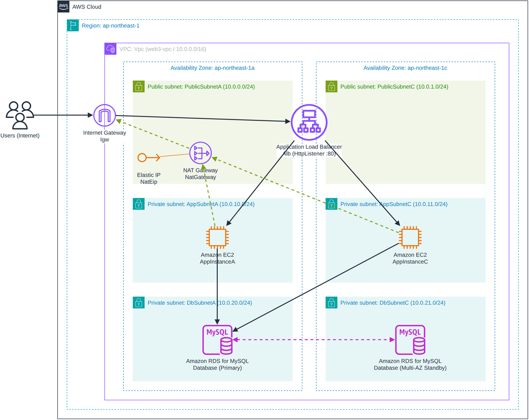The image size is (529, 420).
Task: Select the "AppInstanceA" label text
Action: tap(217, 262)
